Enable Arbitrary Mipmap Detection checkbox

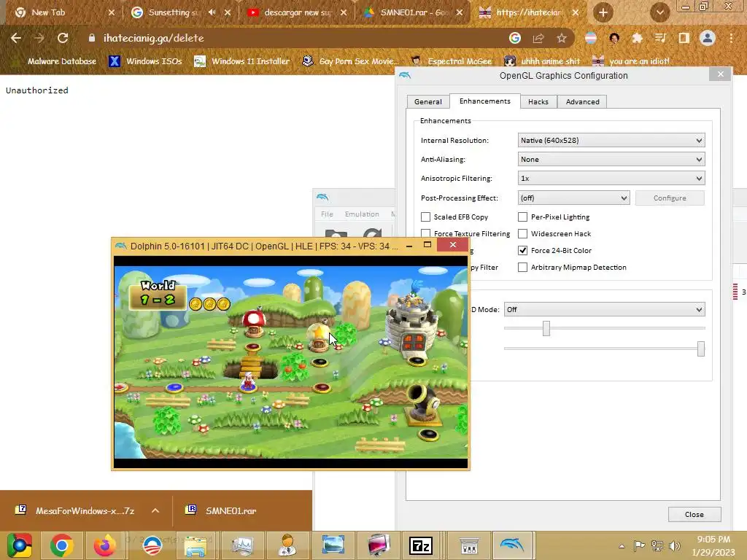pyautogui.click(x=522, y=267)
